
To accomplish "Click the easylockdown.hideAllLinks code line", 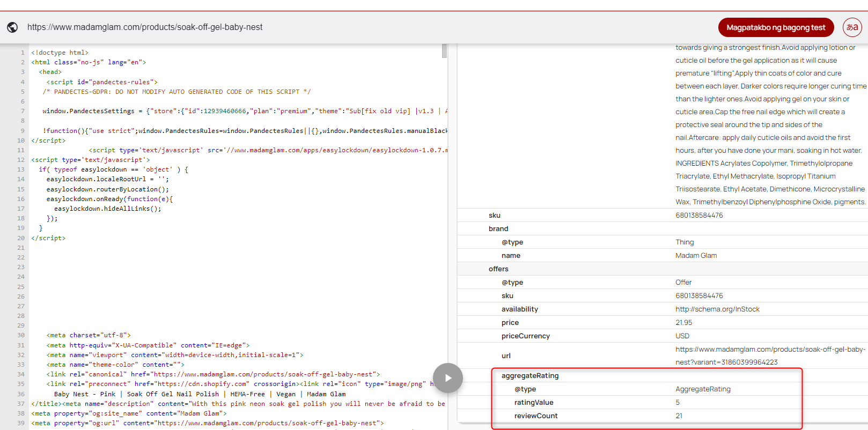I will point(107,209).
